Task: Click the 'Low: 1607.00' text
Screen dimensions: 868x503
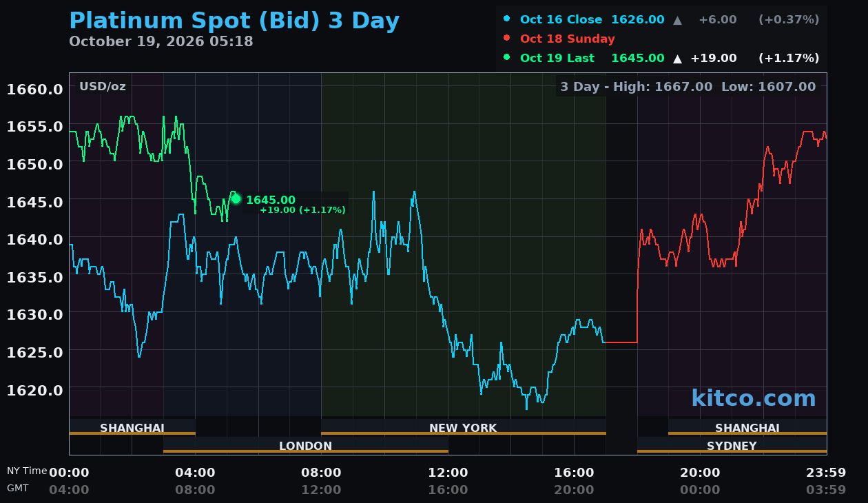Action: pos(768,87)
